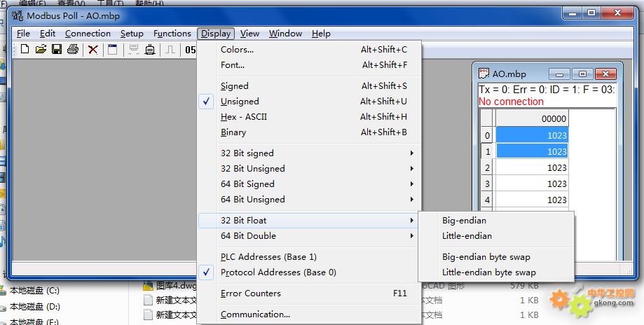The image size is (644, 325).
Task: Click the Modbus Poll window resize grip
Action: click(x=629, y=270)
